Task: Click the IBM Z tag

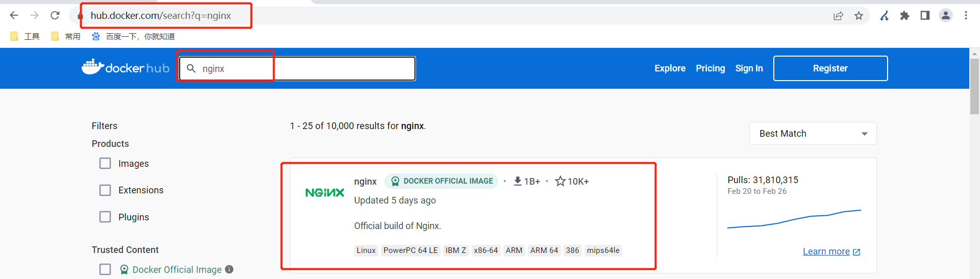Action: click(x=456, y=250)
